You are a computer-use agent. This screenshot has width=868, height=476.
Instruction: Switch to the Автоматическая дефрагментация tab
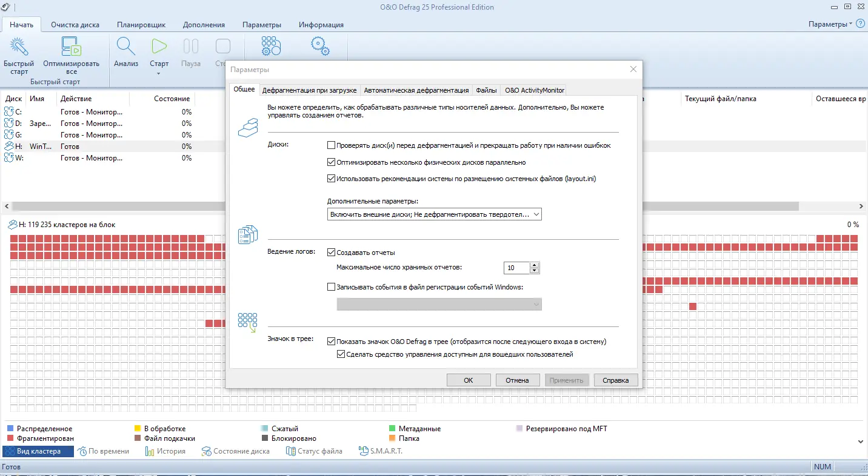point(416,90)
